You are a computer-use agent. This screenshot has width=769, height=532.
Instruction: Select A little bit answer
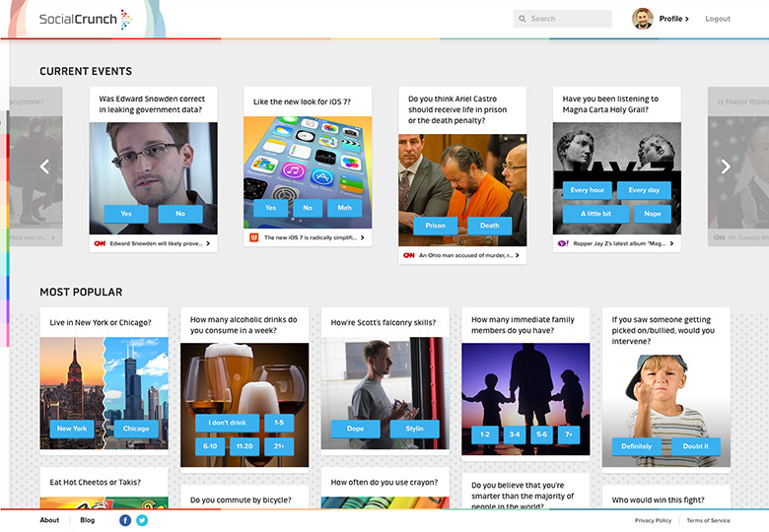click(x=595, y=214)
